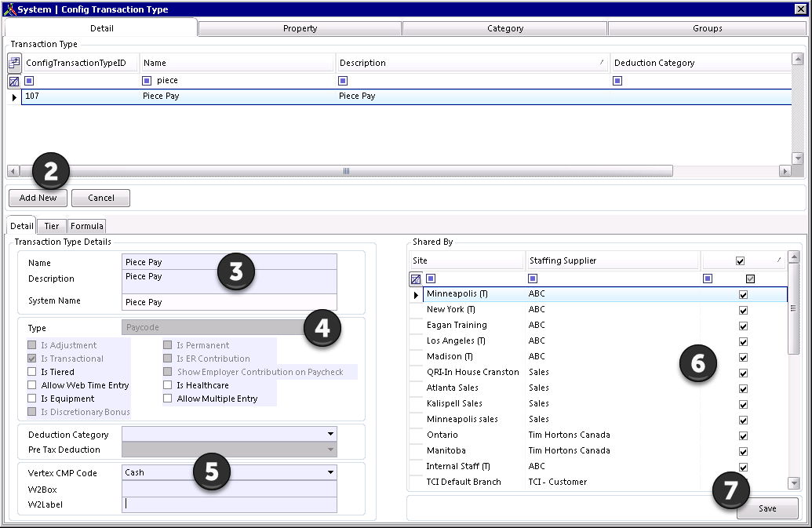812x528 pixels.
Task: Open the Deduction Category column filter operator icon
Action: (617, 81)
